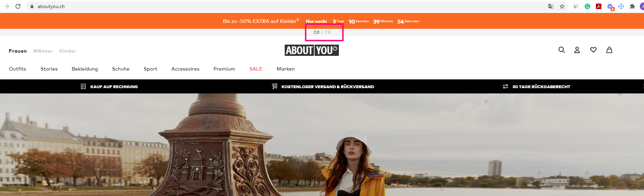Switch site language to FR
Image resolution: width=644 pixels, height=196 pixels.
[328, 32]
